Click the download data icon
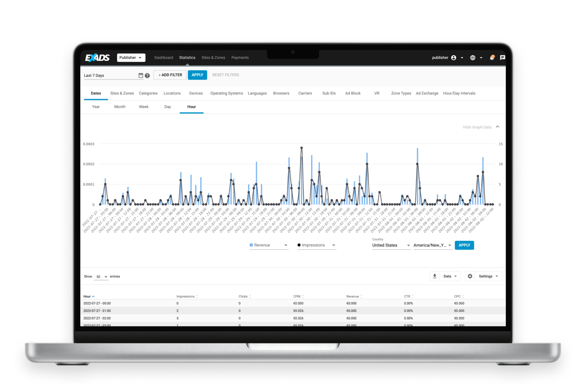The height and width of the screenshot is (392, 573). 435,276
